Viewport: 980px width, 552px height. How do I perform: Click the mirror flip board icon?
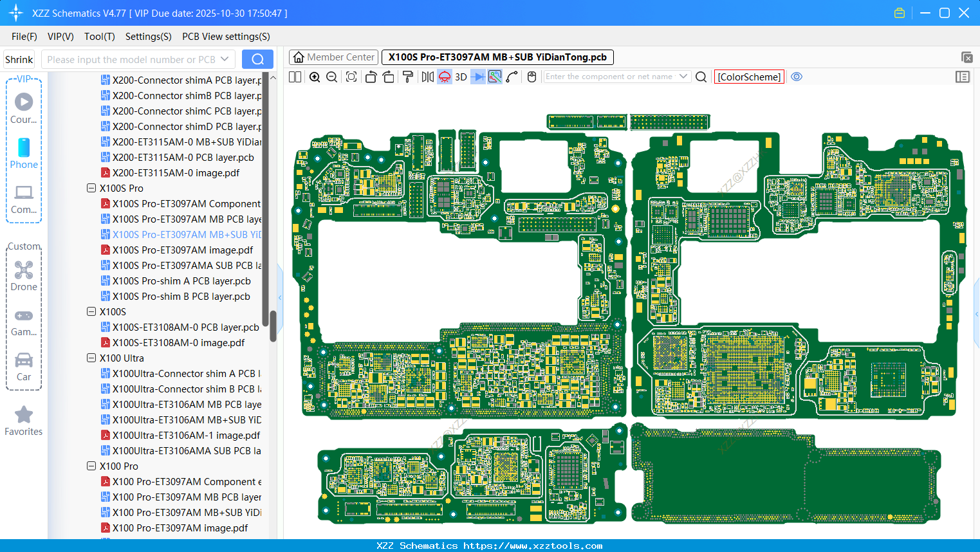[x=427, y=77]
